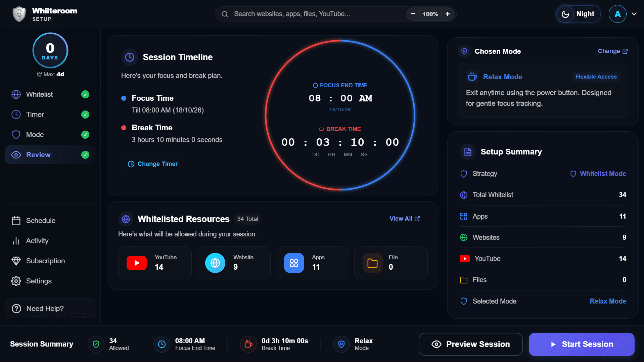Open Settings from the sidebar
Screen dimensions: 644x362
(50, 281)
